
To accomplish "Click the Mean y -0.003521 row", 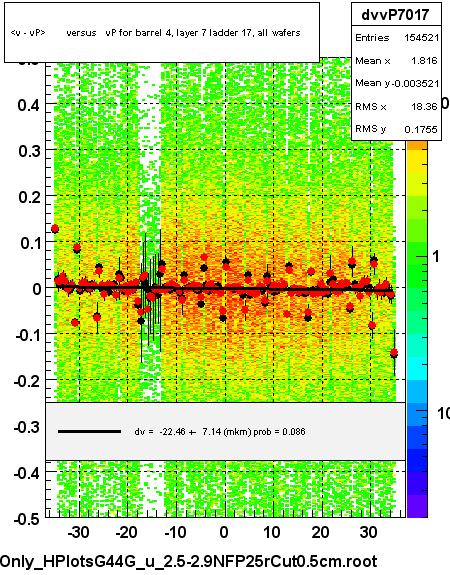I will coord(396,83).
